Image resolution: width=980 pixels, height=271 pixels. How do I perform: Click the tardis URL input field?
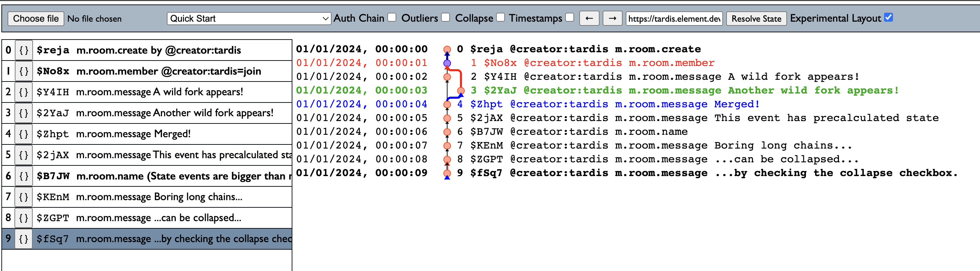pyautogui.click(x=674, y=18)
